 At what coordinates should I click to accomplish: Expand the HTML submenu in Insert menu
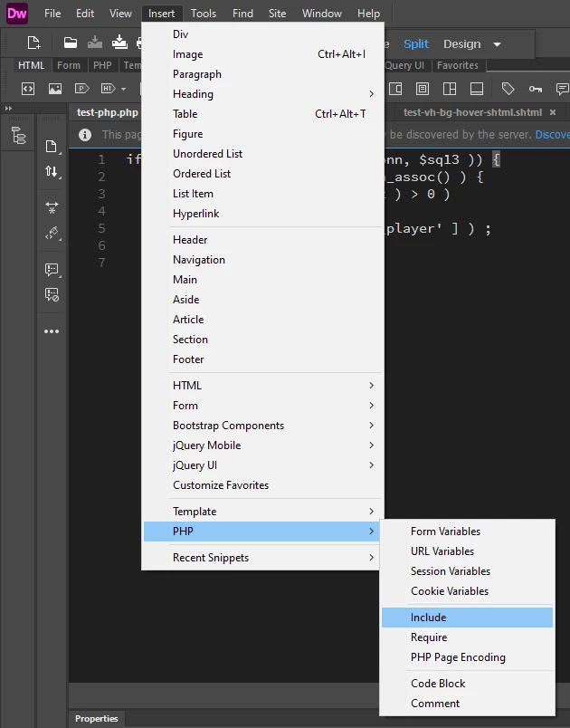tap(262, 386)
